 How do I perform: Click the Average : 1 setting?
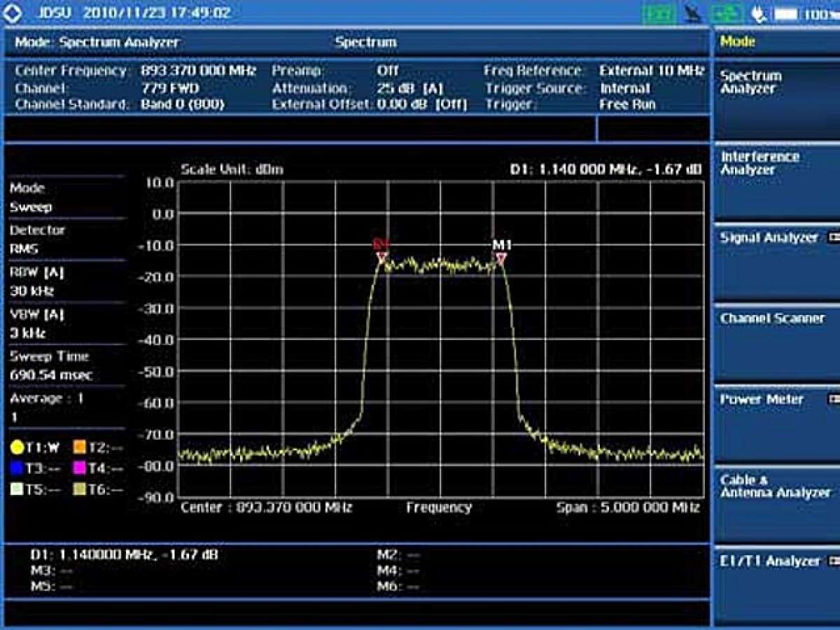tap(66, 407)
